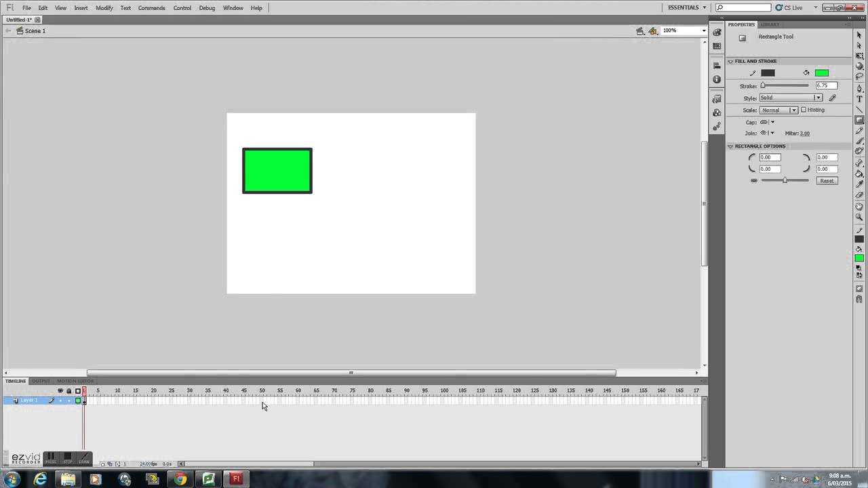Select the Zoom magnifier tool
Screen dimensions: 868x488
859,217
